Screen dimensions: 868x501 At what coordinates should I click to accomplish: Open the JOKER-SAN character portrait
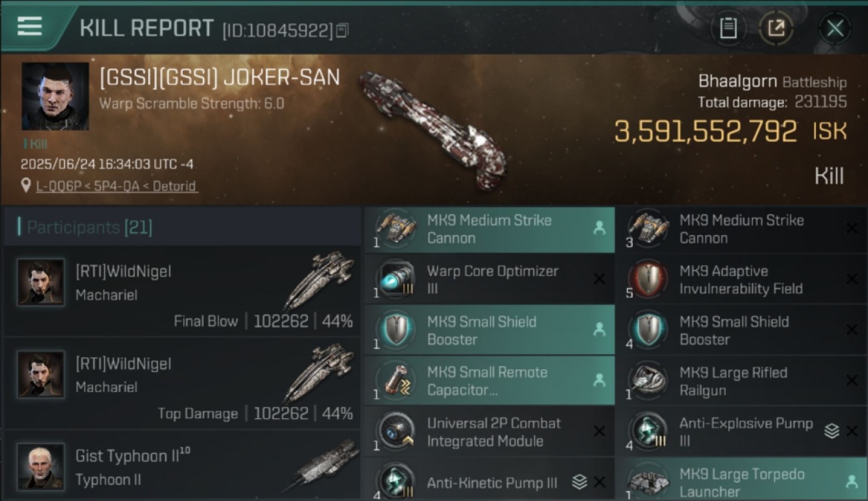point(55,96)
